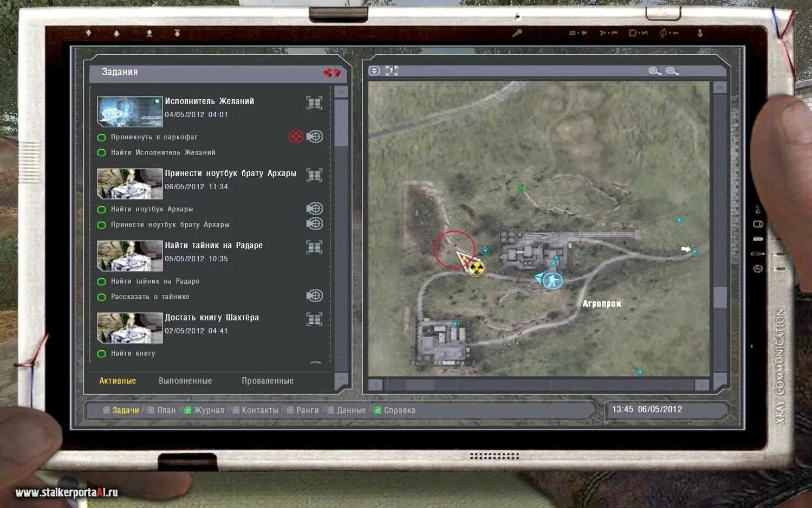Show Активные tasks filter
Image resolution: width=812 pixels, height=508 pixels.
(118, 381)
